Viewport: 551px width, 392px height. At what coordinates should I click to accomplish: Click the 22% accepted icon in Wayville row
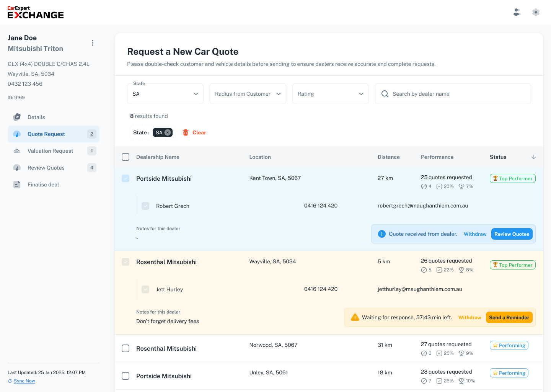pyautogui.click(x=439, y=270)
